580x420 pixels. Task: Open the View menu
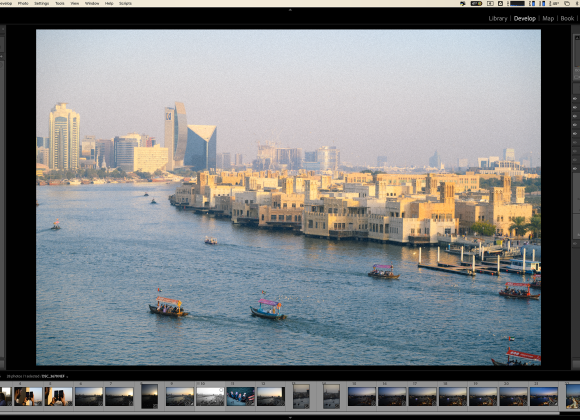[75, 3]
